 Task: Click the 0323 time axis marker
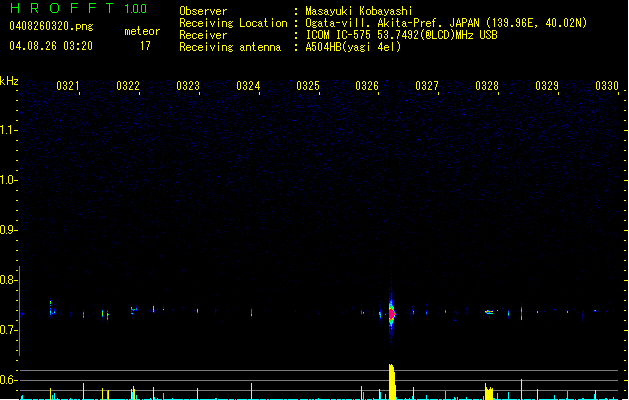(188, 86)
